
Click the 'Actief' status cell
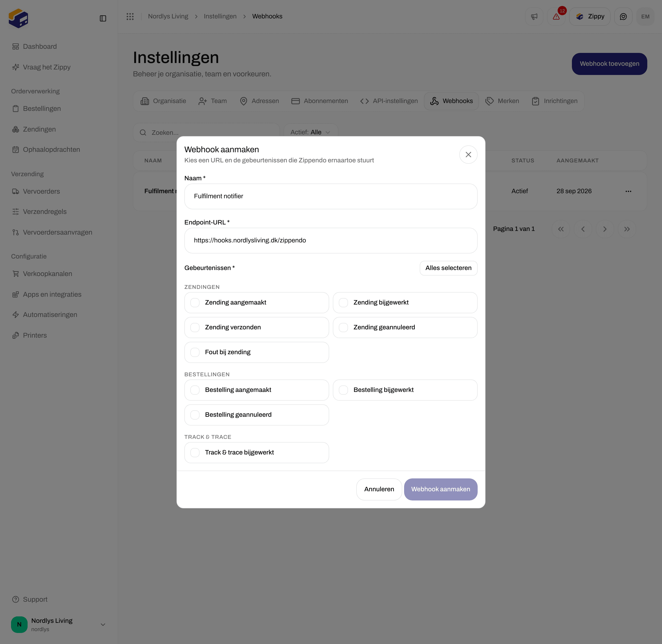coord(519,191)
